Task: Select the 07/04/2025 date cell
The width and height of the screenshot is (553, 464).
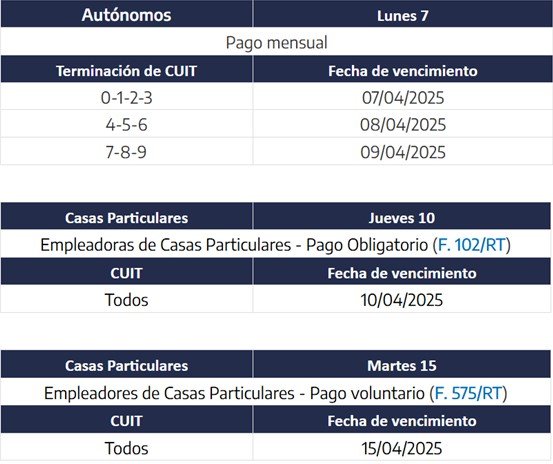Action: coord(402,97)
